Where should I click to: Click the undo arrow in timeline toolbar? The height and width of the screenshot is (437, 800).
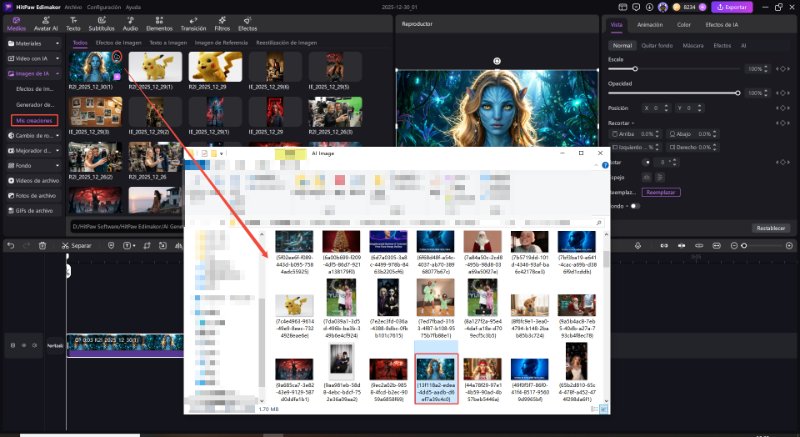point(10,245)
